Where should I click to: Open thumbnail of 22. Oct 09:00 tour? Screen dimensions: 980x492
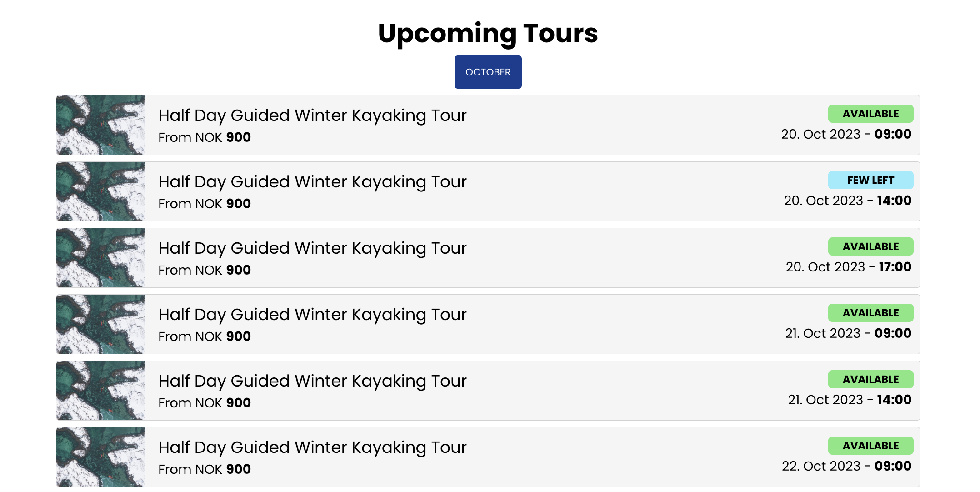click(x=100, y=457)
